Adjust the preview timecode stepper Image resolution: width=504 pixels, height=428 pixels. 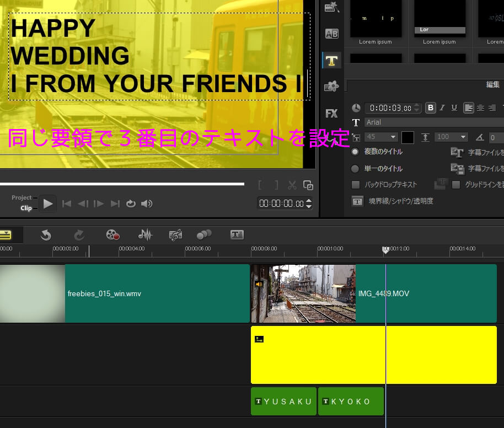[x=309, y=204]
